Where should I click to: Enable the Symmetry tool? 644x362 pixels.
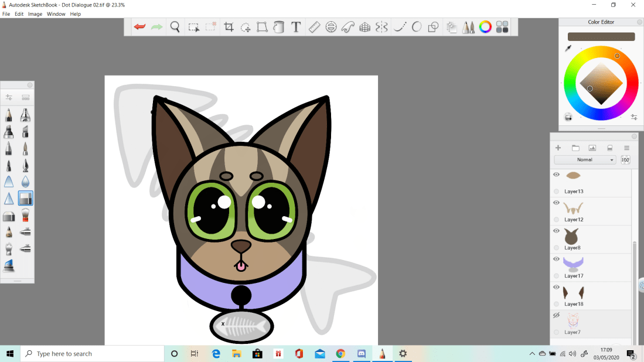pyautogui.click(x=381, y=27)
